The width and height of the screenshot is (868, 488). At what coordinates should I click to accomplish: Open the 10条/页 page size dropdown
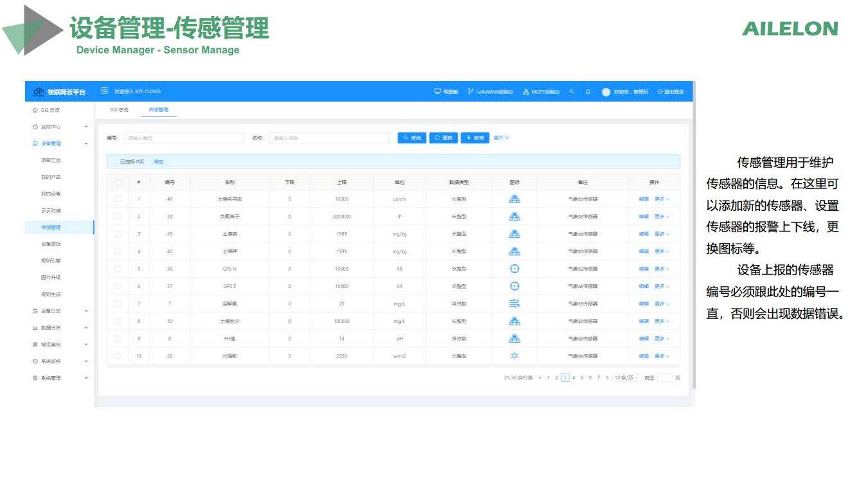626,377
